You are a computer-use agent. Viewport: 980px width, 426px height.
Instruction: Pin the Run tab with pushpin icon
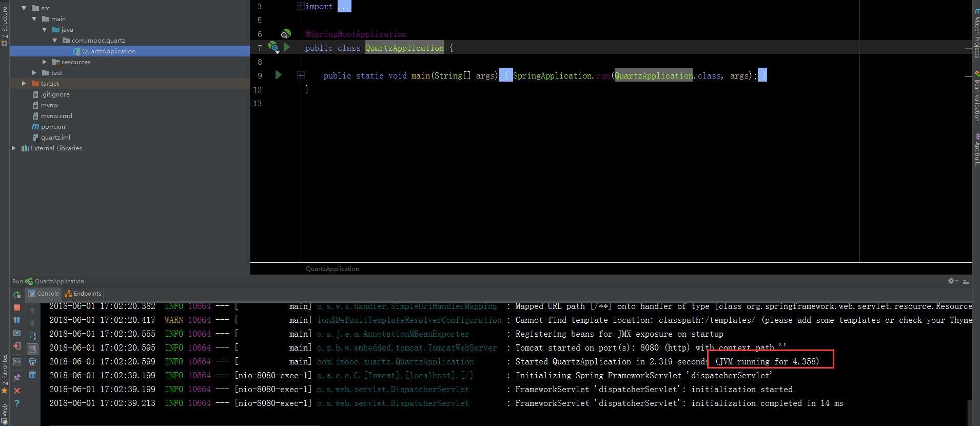click(x=17, y=377)
